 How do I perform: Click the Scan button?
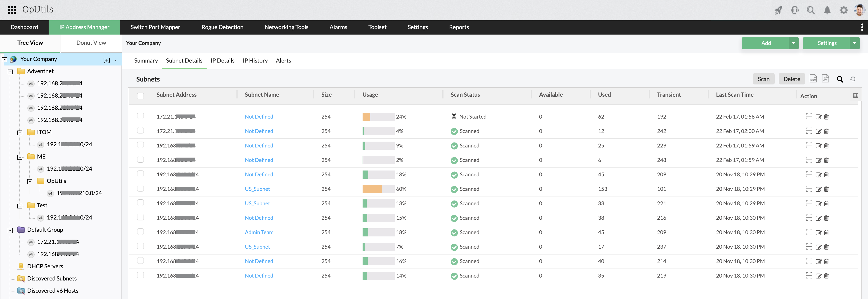[x=763, y=79]
